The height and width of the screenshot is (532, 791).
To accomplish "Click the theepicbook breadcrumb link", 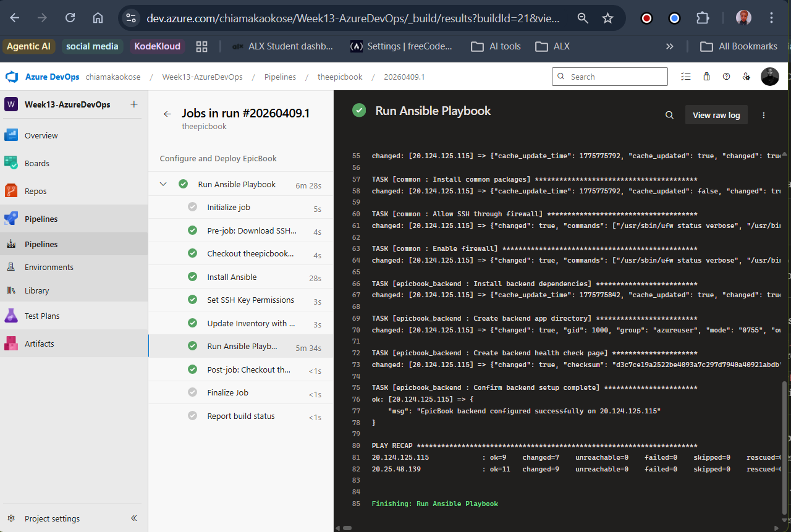I will 340,77.
